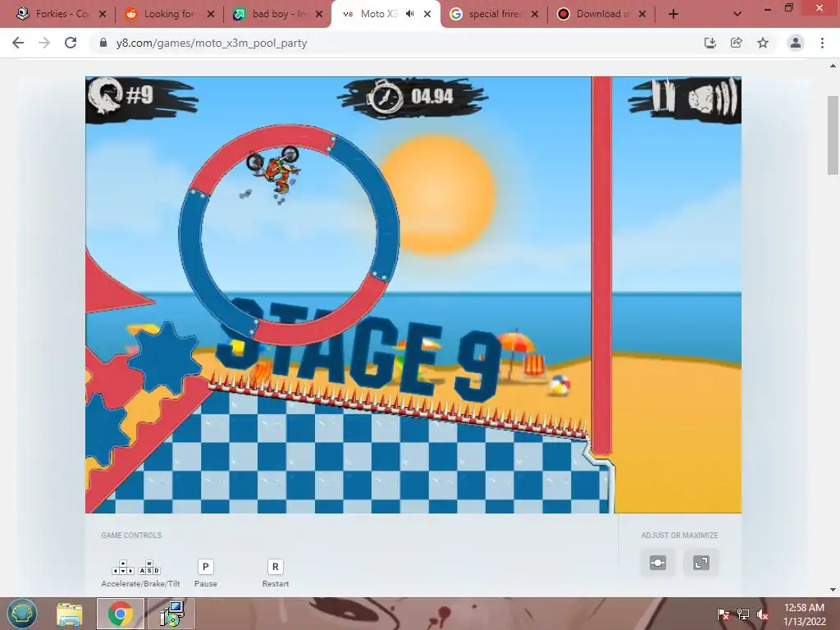The height and width of the screenshot is (630, 840).
Task: Click the R Restart key icon
Action: (276, 567)
